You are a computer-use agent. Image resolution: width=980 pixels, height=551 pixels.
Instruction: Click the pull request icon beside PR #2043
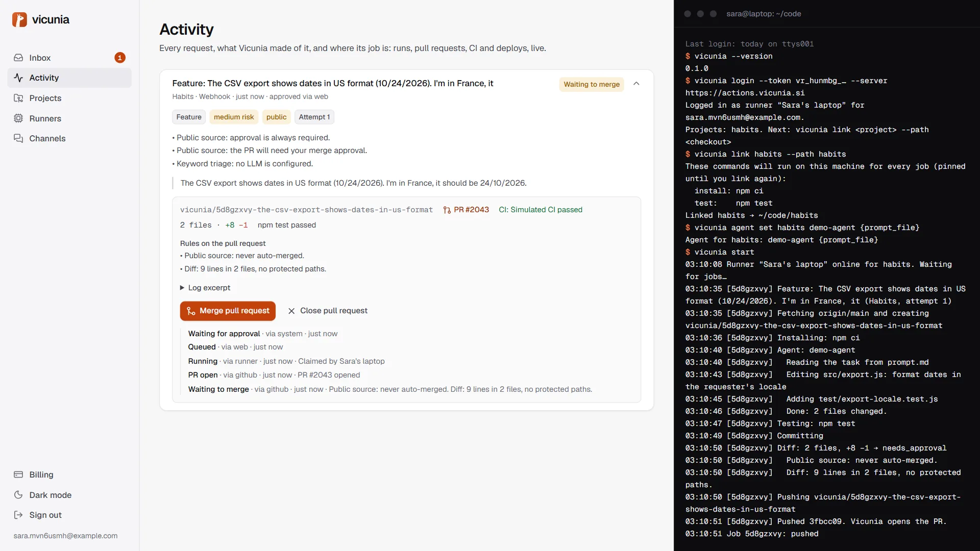point(447,210)
